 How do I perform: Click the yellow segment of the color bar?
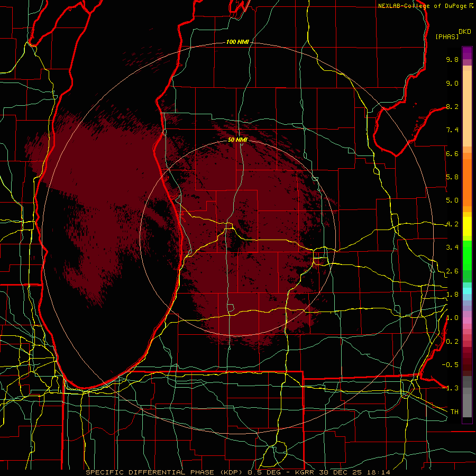(467, 226)
